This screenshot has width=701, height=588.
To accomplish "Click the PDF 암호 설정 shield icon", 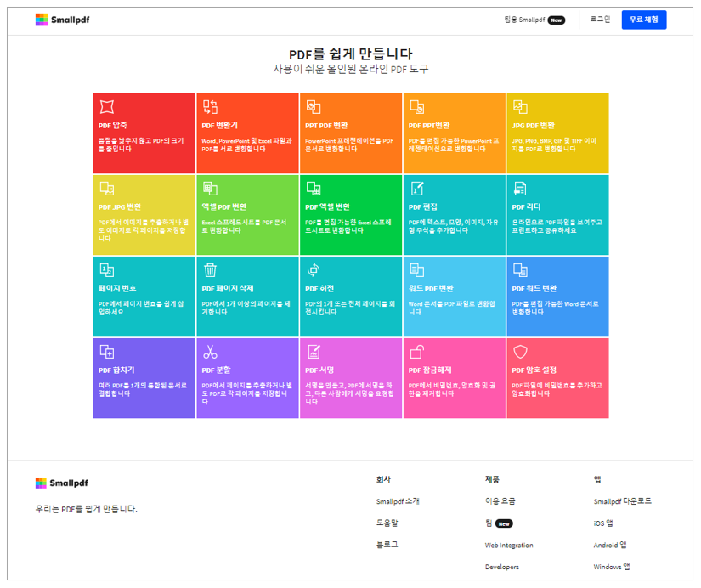I will pyautogui.click(x=520, y=352).
